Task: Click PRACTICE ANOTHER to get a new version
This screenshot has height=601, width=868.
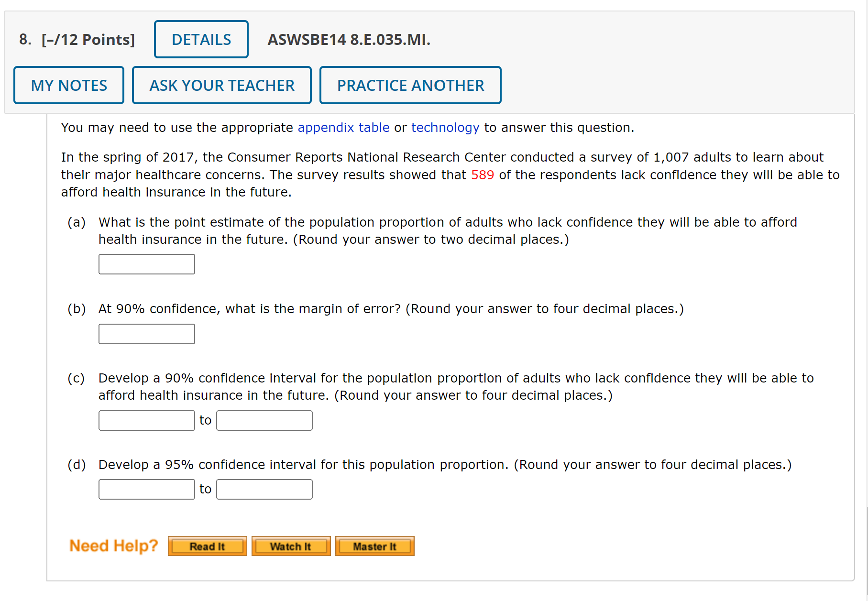Action: [x=410, y=85]
